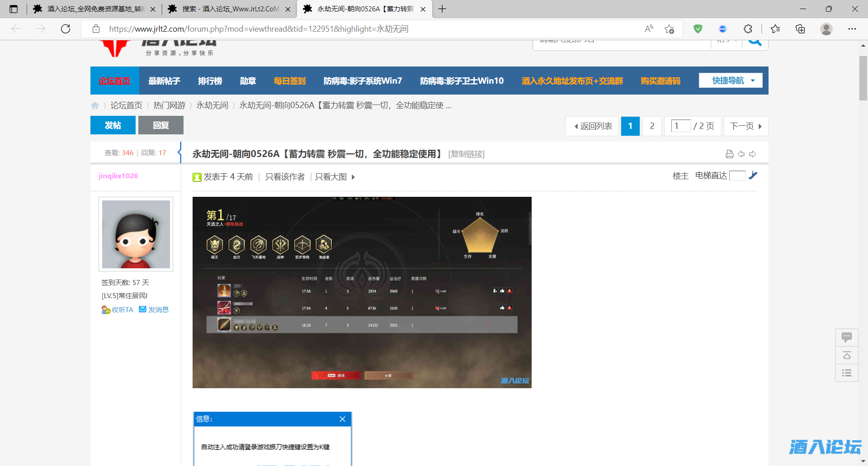Open browser profile avatar
Viewport: 868px width, 466px height.
[826, 29]
